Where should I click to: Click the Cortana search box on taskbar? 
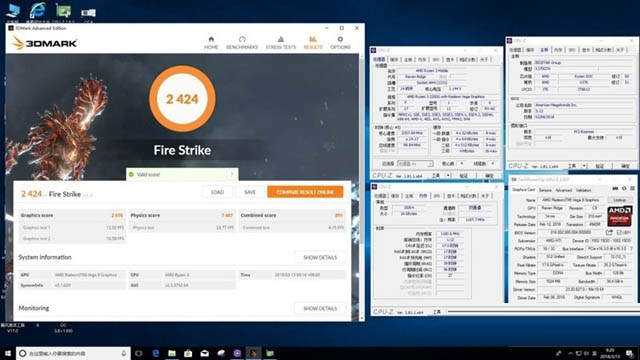coord(73,353)
